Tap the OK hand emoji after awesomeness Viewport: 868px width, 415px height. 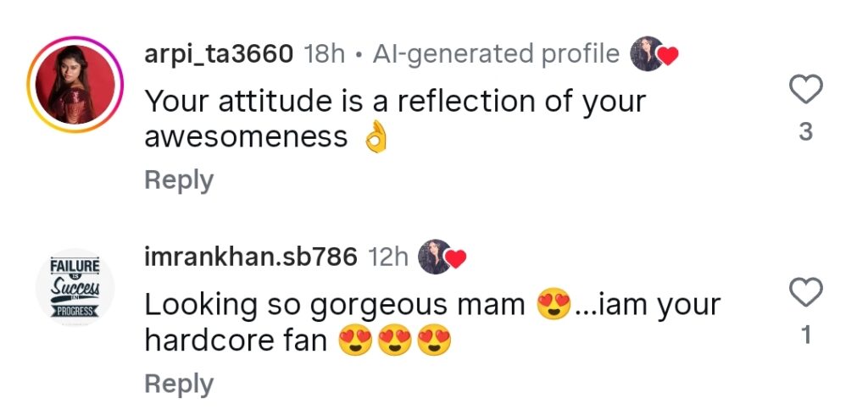click(376, 137)
